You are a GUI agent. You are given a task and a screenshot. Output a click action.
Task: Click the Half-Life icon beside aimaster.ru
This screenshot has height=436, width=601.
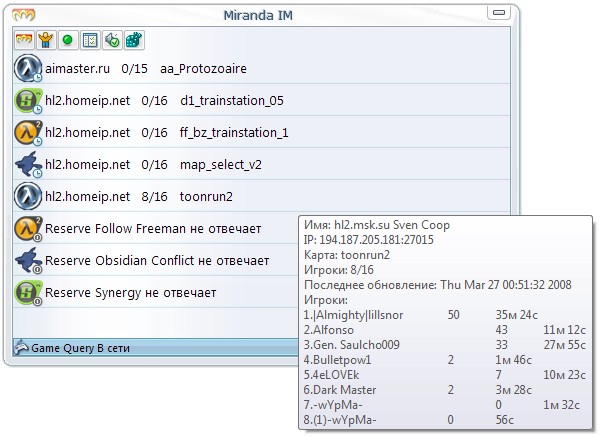(28, 68)
